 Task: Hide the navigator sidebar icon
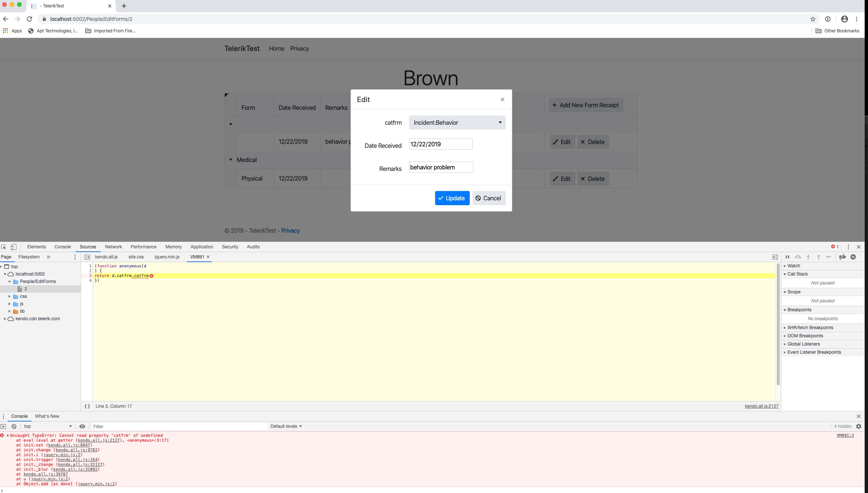87,257
